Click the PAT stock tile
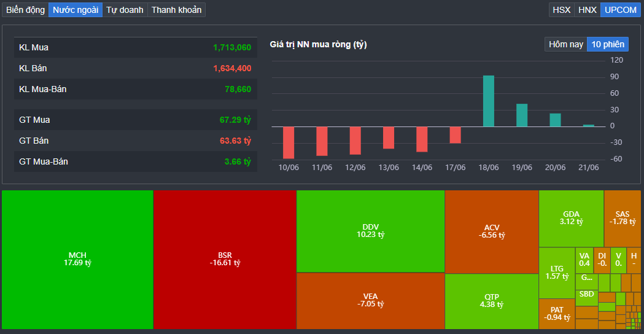644x334 pixels. (x=557, y=313)
